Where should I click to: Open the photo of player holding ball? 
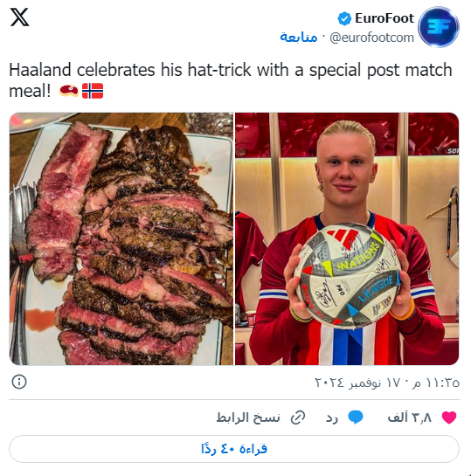347,238
